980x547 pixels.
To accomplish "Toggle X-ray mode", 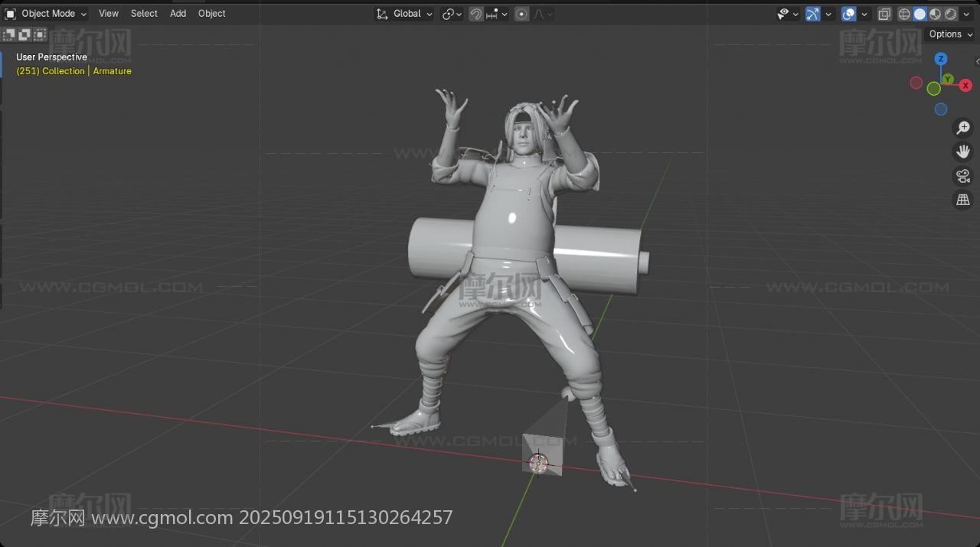I will [x=884, y=14].
